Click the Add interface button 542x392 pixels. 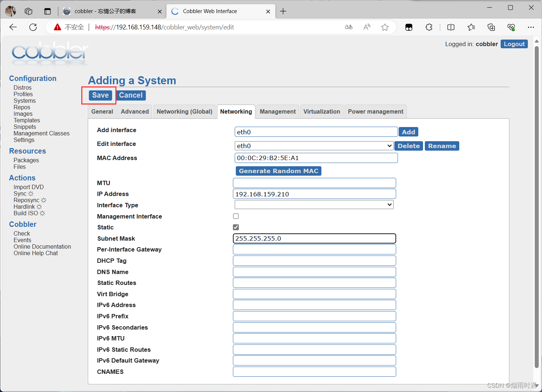point(408,132)
